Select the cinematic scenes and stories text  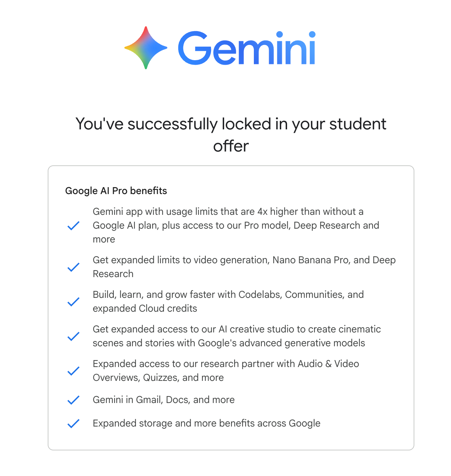click(x=237, y=336)
